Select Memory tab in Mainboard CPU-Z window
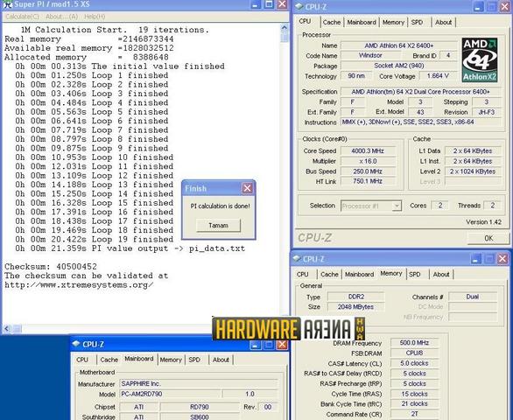The image size is (513, 420). click(x=171, y=360)
